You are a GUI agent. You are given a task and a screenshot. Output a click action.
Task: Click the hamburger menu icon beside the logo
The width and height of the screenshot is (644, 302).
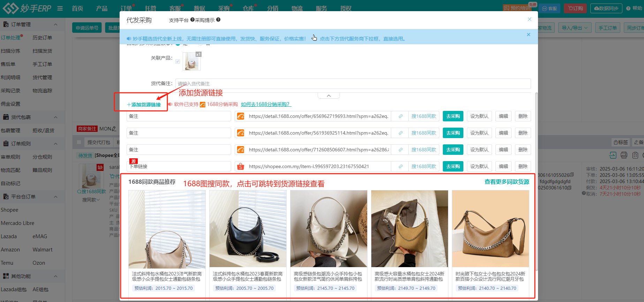coord(60,8)
